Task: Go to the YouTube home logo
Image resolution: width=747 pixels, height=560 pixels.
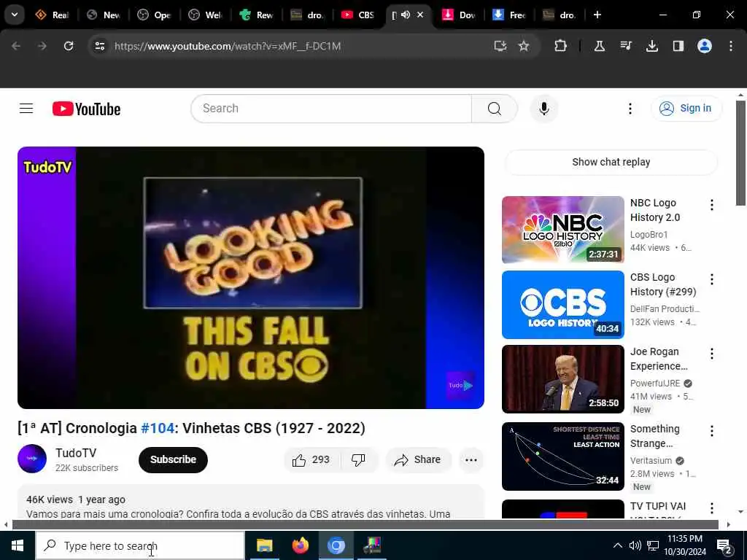Action: [x=86, y=109]
